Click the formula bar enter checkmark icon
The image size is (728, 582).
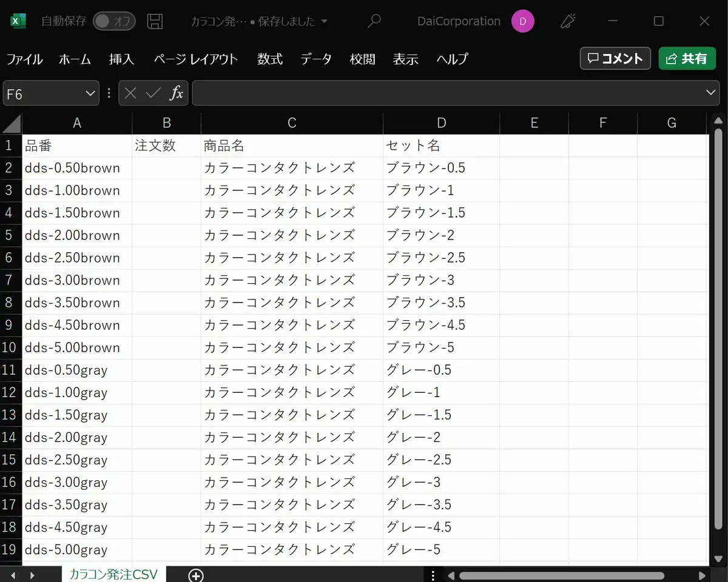click(x=153, y=93)
